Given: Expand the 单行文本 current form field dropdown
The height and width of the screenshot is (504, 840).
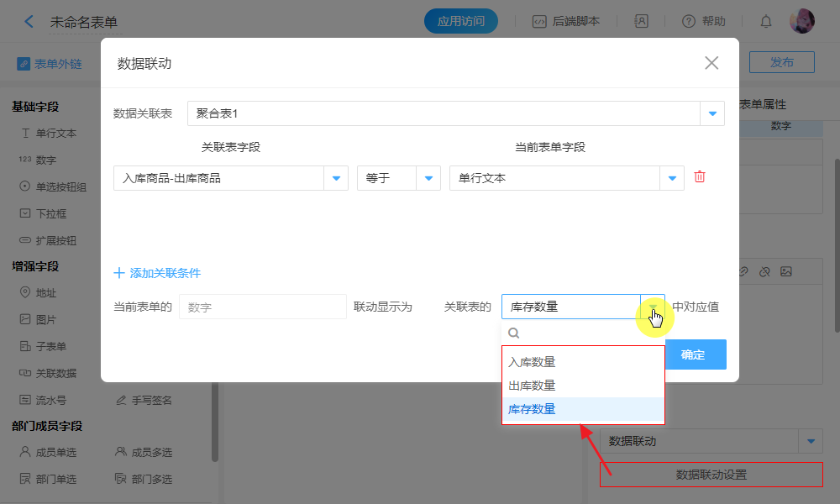Looking at the screenshot, I should (672, 178).
